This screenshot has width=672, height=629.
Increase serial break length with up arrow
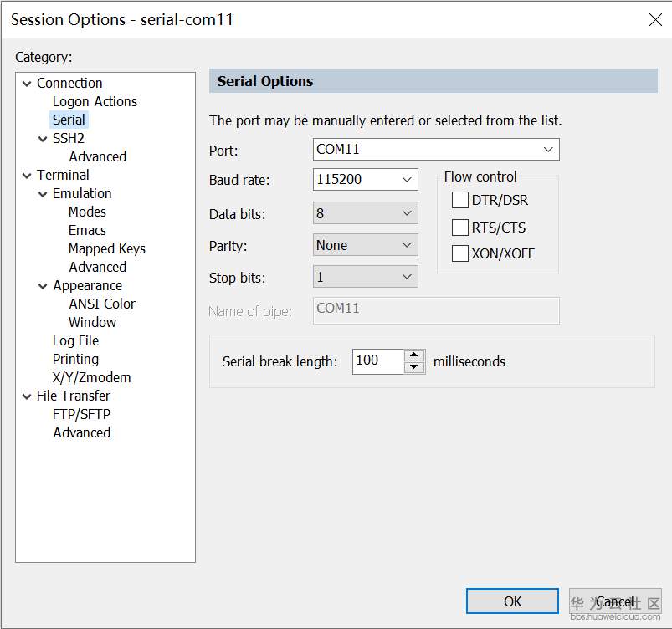tap(414, 355)
